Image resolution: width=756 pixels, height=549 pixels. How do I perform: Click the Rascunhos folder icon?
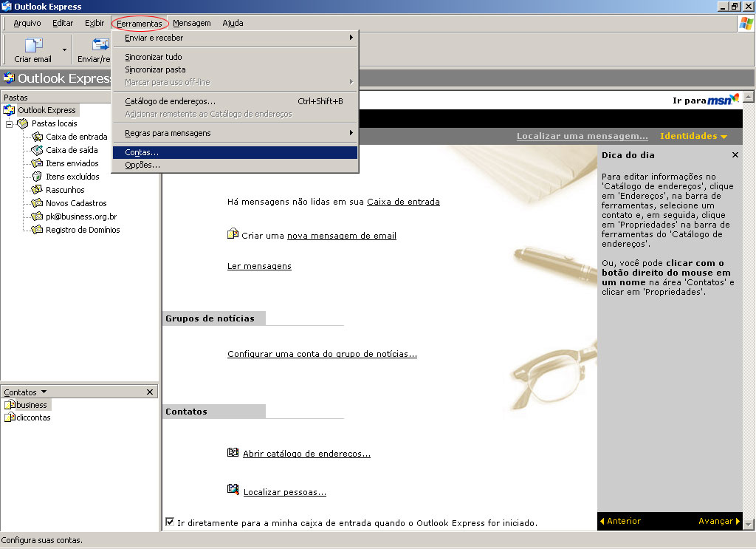coord(37,190)
